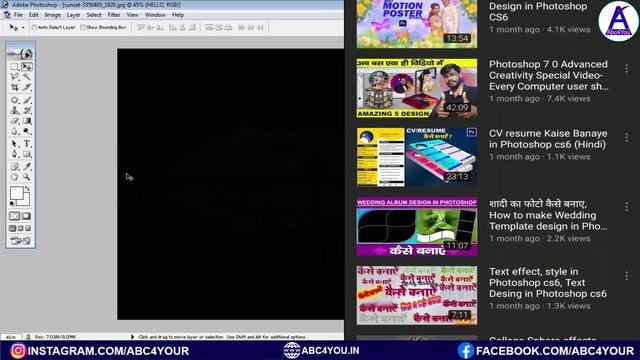640x360 pixels.
Task: Open the Edit menu
Action: pyautogui.click(x=33, y=15)
